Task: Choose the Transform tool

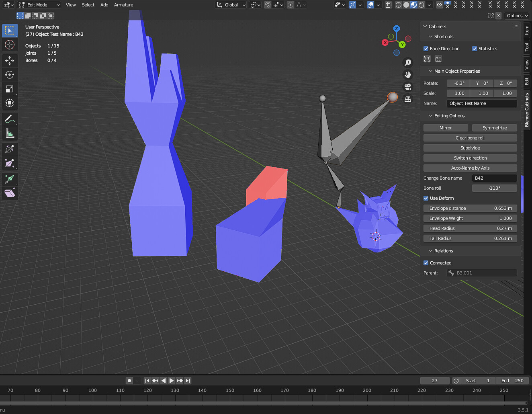Action: point(10,103)
